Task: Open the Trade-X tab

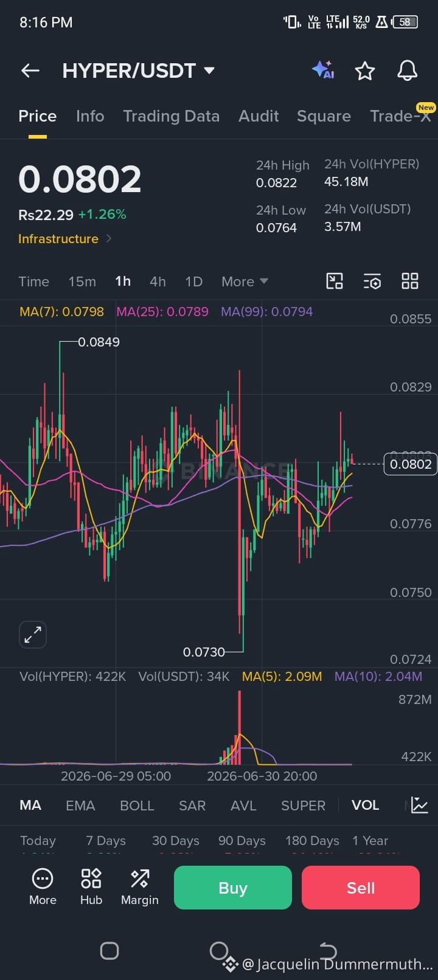Action: 400,116
